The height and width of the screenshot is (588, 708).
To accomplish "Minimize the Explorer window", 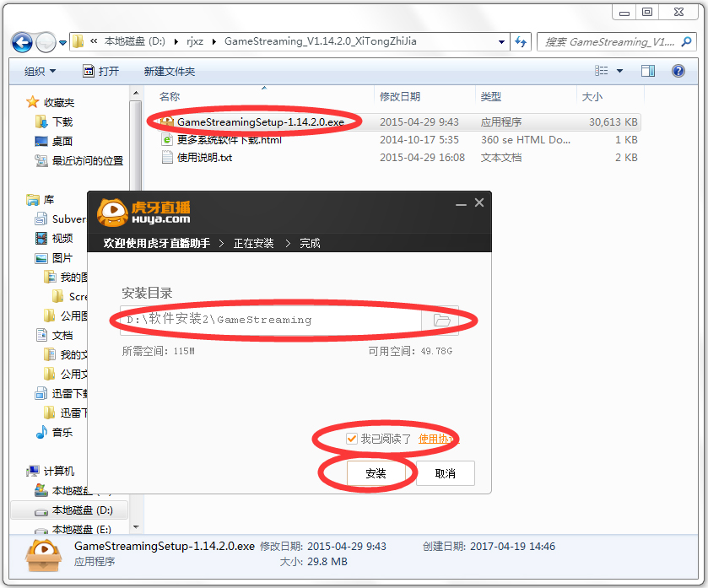I will [x=624, y=12].
